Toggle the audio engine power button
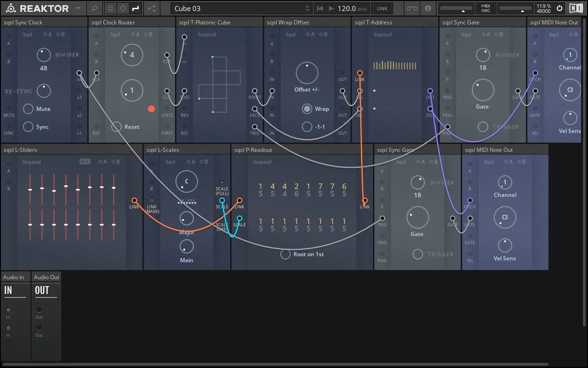This screenshot has width=588, height=368. pyautogui.click(x=559, y=8)
